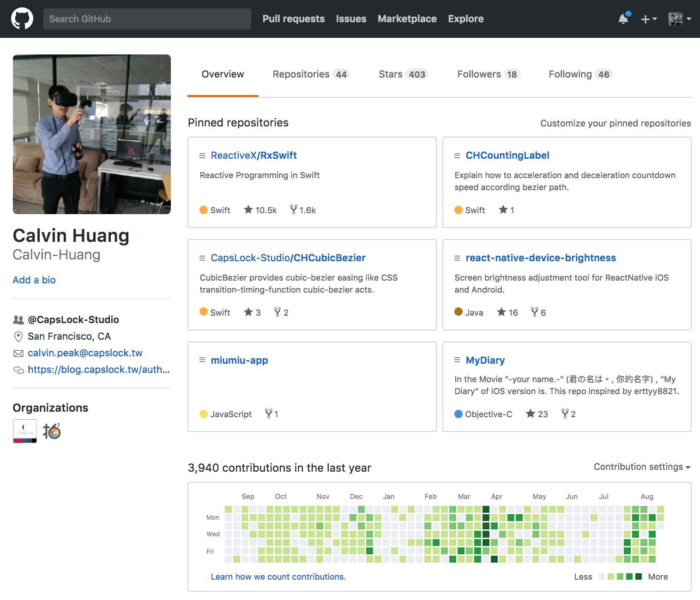Viewport: 700px width, 600px height.
Task: Open react-native-device-brightness repository
Action: pyautogui.click(x=541, y=258)
